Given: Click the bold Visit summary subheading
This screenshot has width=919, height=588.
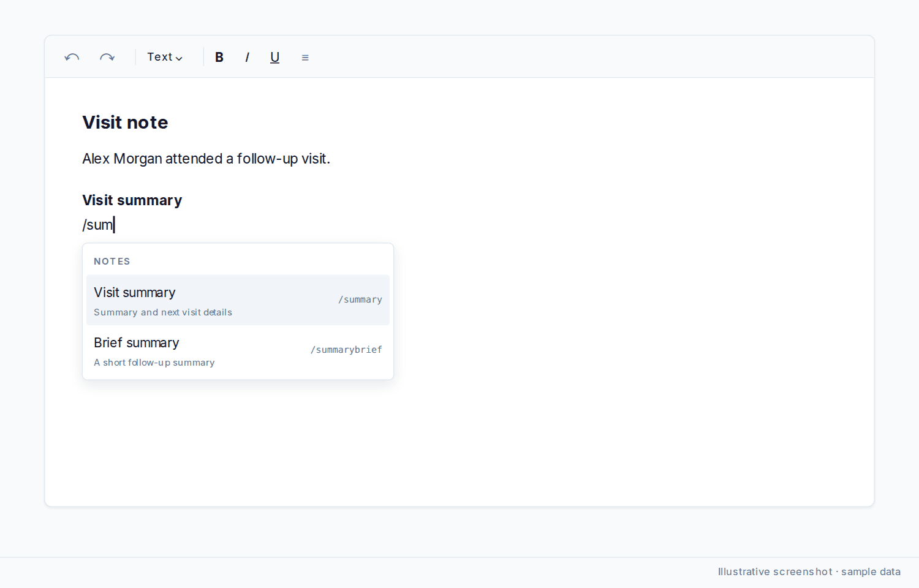Looking at the screenshot, I should [x=132, y=200].
